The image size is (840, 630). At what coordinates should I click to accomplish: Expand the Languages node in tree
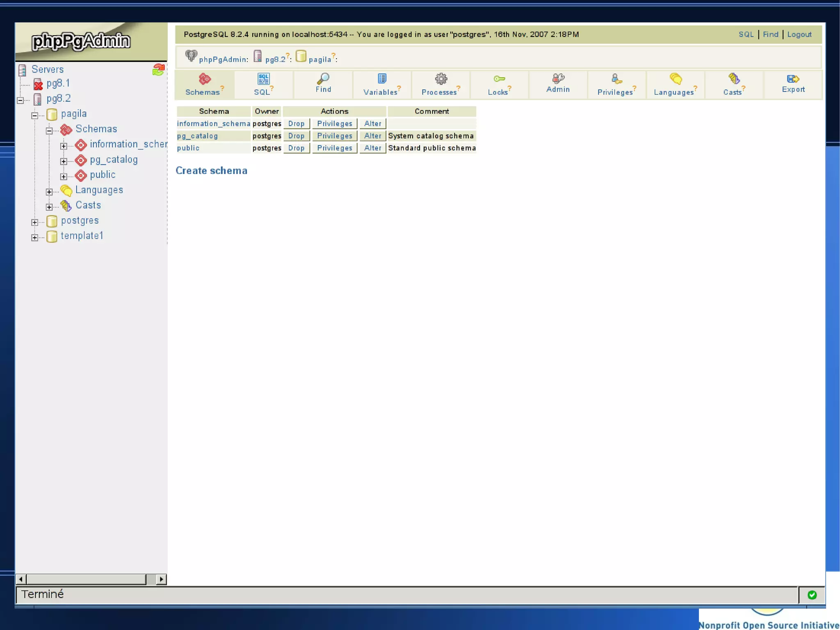49,192
